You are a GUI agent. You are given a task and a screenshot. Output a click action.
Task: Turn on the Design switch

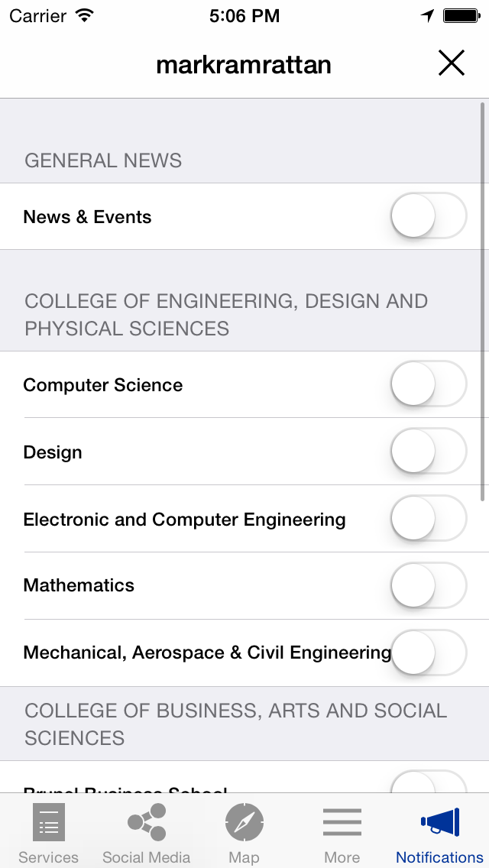pos(428,452)
